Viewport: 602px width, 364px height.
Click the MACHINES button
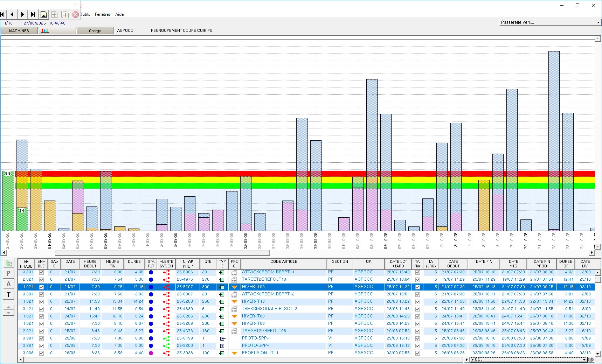click(19, 31)
